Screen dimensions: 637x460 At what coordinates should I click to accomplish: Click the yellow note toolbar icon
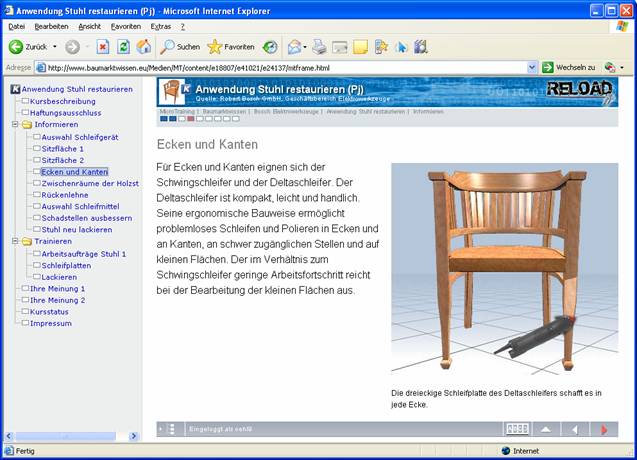pos(360,47)
